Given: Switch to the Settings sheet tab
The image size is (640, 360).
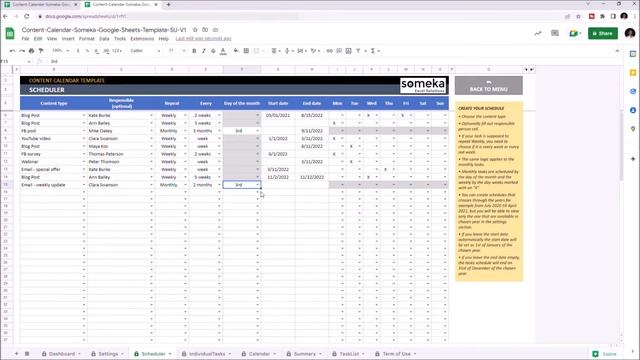Looking at the screenshot, I should pyautogui.click(x=107, y=354).
